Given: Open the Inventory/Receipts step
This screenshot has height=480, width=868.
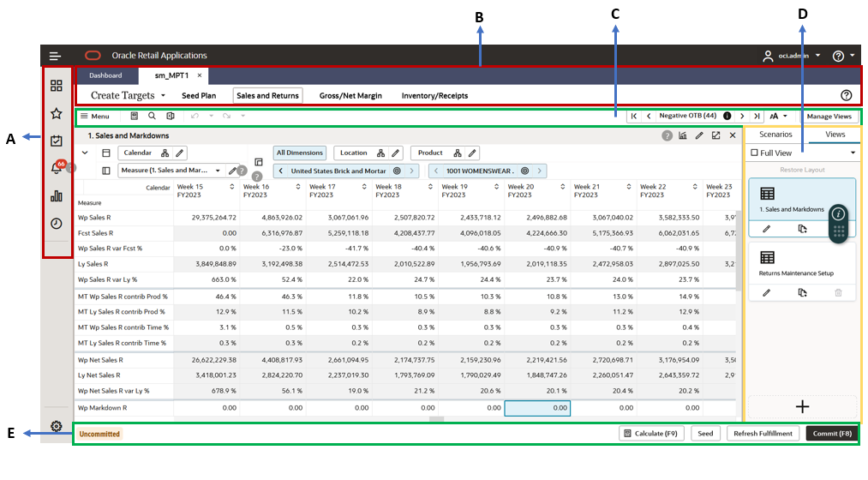Looking at the screenshot, I should coord(434,96).
